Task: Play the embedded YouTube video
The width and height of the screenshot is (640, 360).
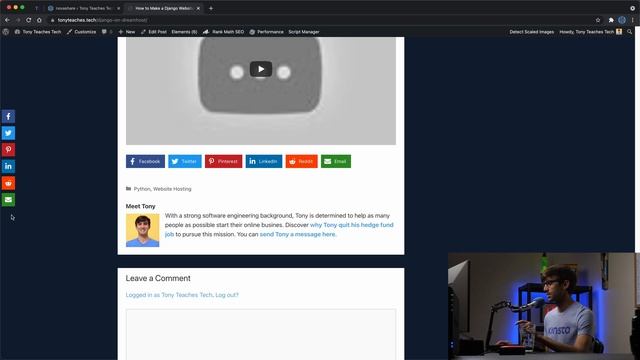Action: (261, 69)
